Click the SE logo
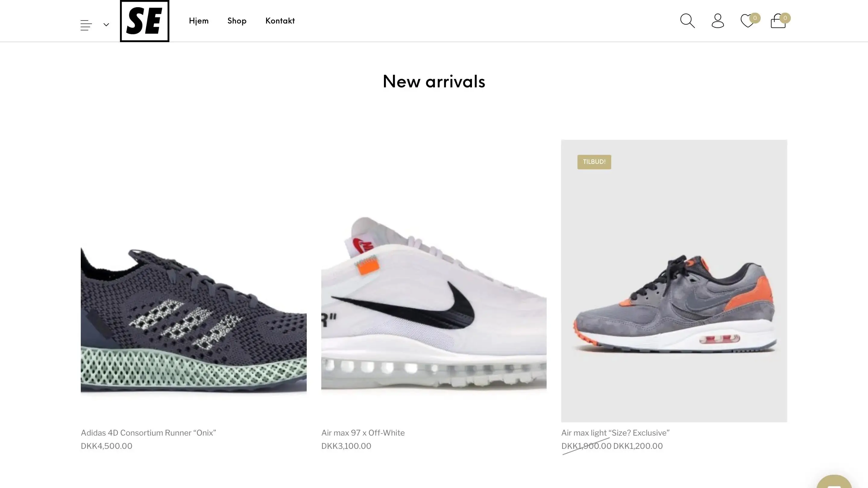Image resolution: width=868 pixels, height=488 pixels. click(145, 21)
